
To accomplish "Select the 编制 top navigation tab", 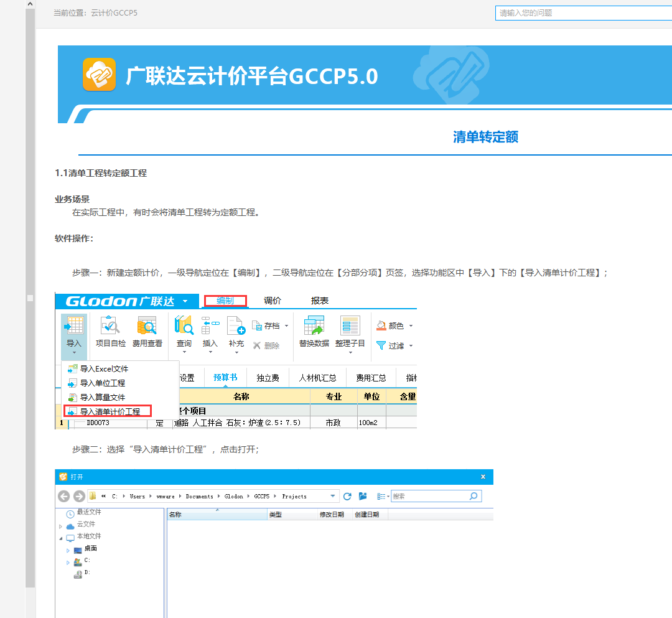I will 225,301.
